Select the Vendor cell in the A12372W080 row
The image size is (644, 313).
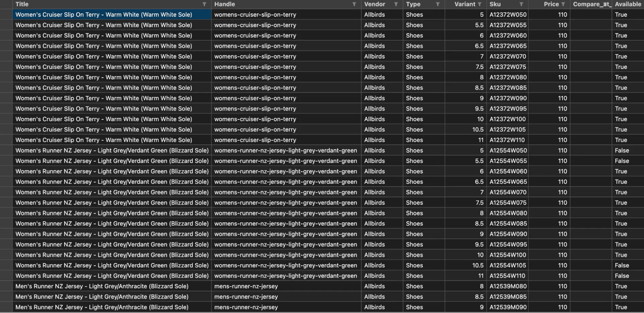tap(374, 77)
